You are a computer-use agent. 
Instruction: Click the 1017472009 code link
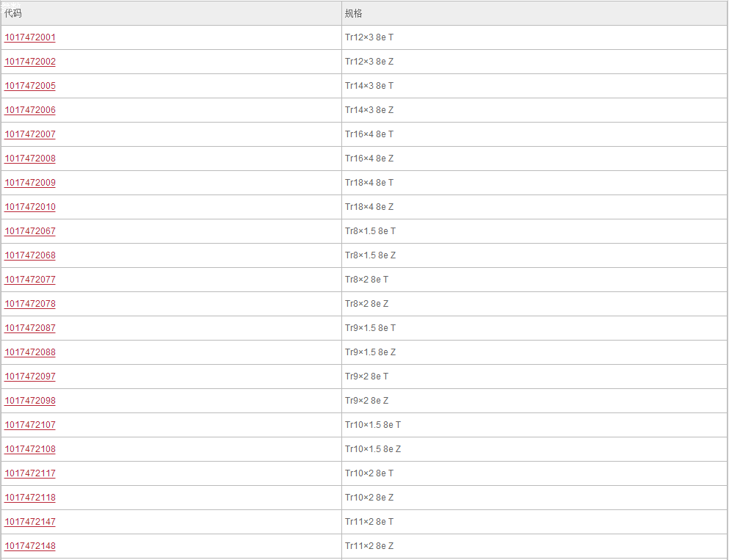pos(30,183)
